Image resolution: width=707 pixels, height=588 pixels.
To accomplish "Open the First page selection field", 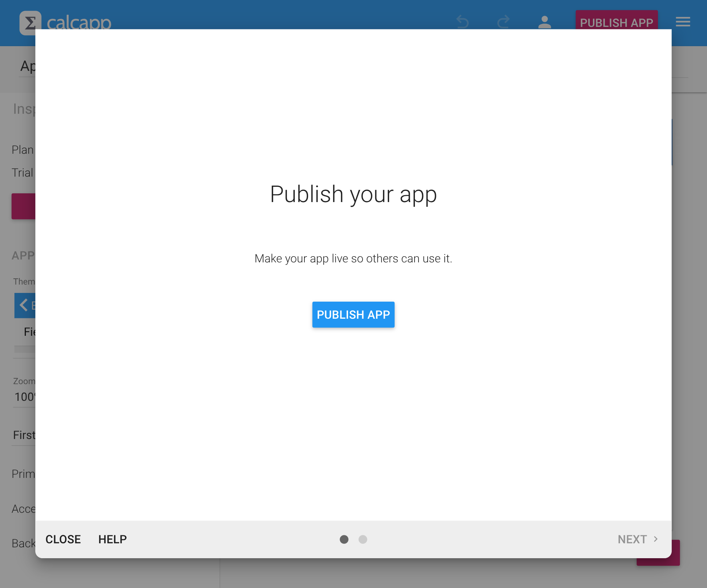I will (x=24, y=435).
